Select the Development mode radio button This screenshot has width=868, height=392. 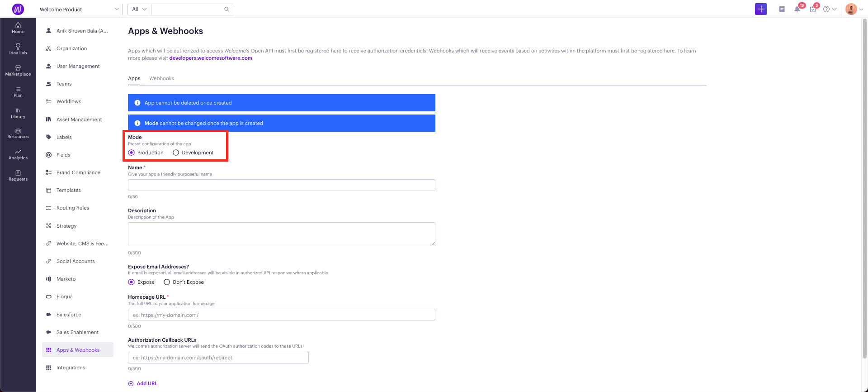pyautogui.click(x=176, y=153)
